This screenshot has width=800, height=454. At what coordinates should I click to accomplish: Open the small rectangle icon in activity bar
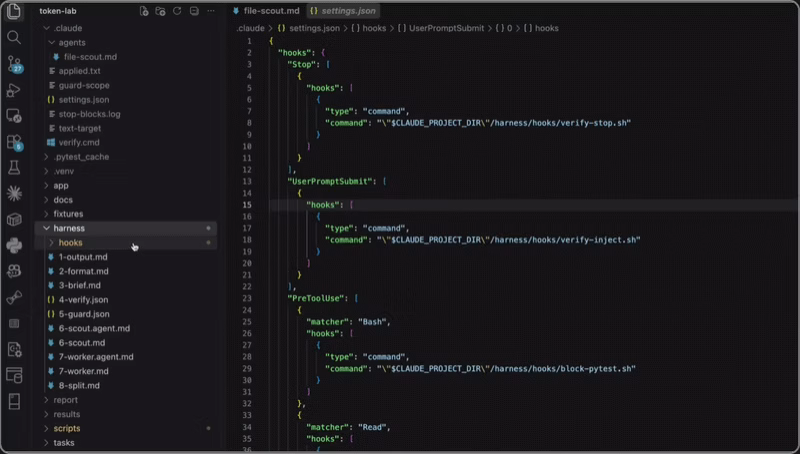click(14, 323)
